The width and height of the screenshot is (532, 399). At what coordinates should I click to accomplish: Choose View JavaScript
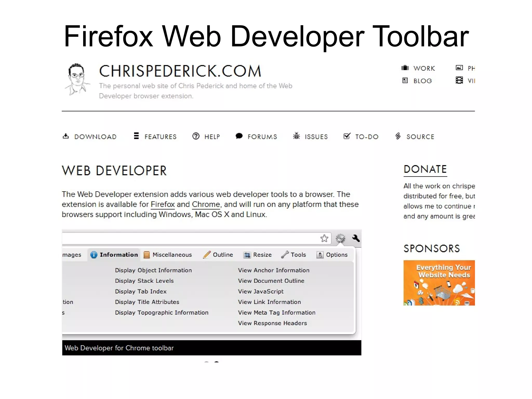[261, 291]
